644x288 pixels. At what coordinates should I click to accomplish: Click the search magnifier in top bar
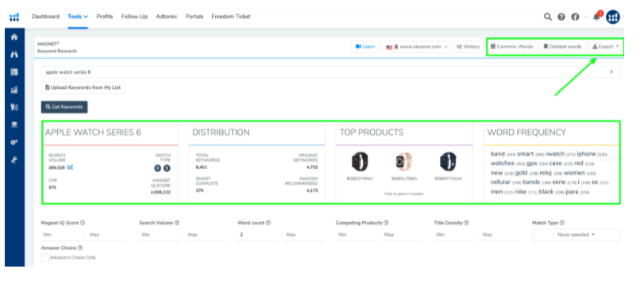547,17
